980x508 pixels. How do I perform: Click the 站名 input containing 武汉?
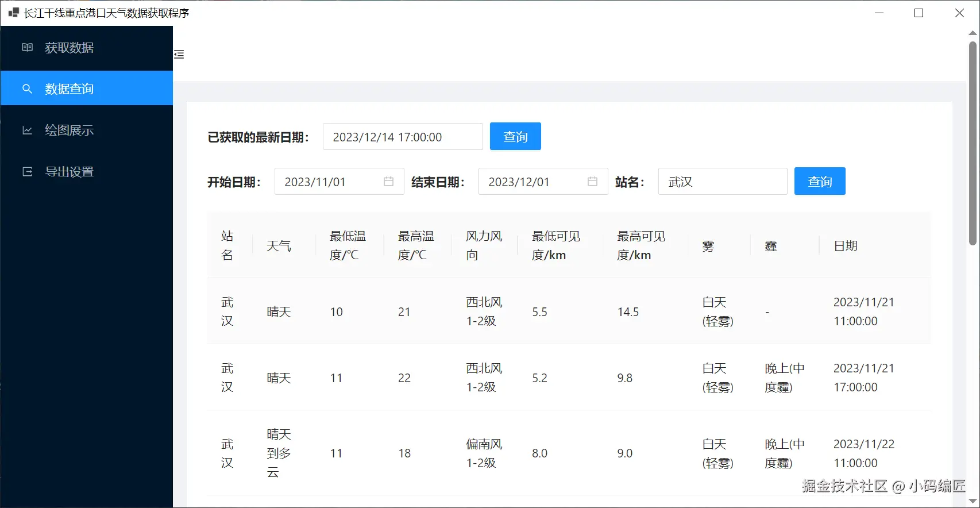coord(723,182)
